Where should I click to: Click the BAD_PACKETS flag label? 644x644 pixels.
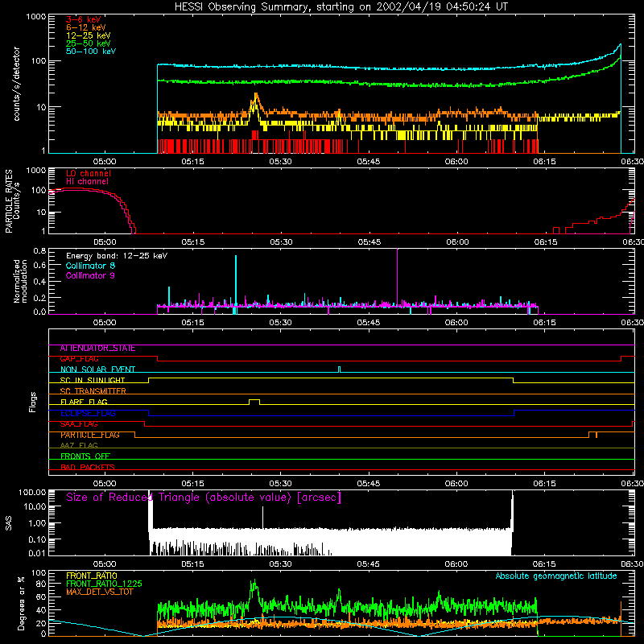tap(88, 467)
